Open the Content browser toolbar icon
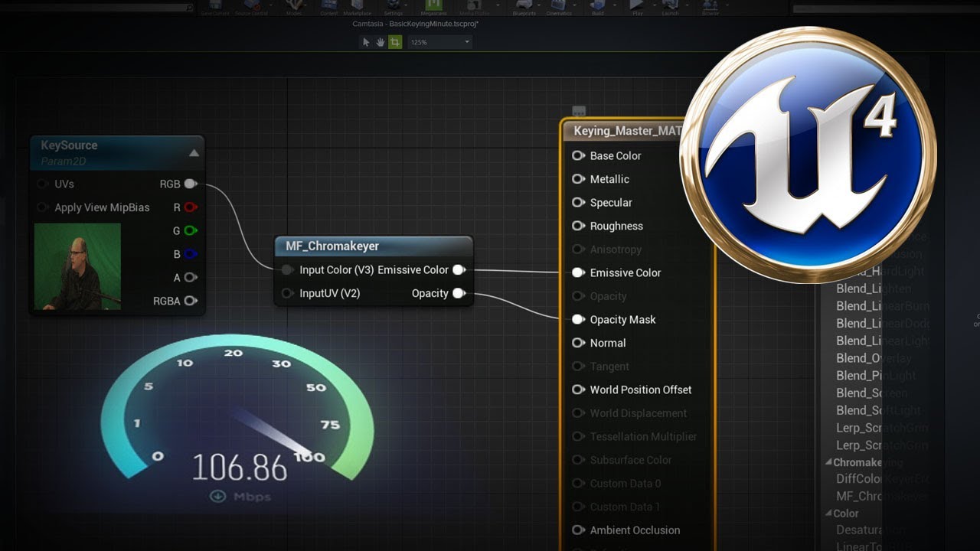The width and height of the screenshot is (980, 551). pyautogui.click(x=329, y=7)
